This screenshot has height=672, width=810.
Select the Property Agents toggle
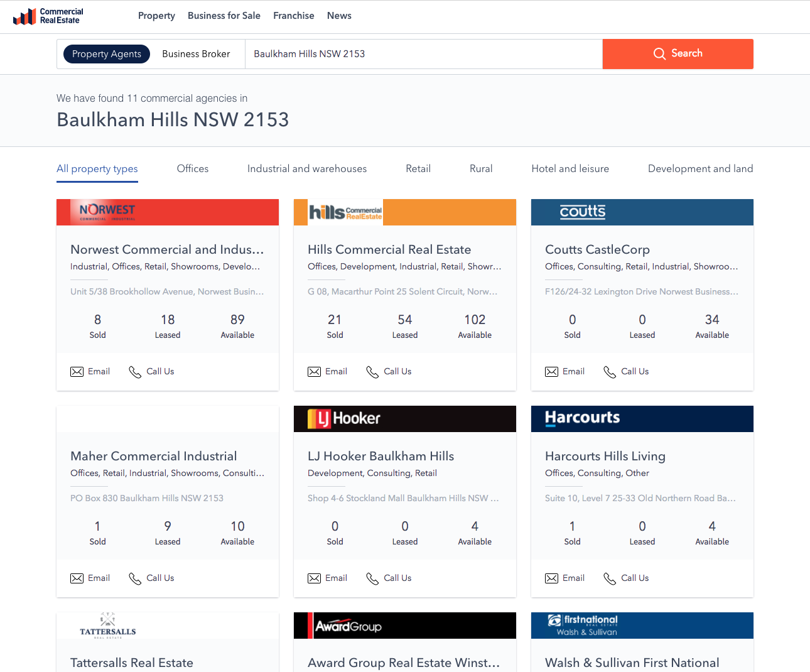(x=107, y=54)
